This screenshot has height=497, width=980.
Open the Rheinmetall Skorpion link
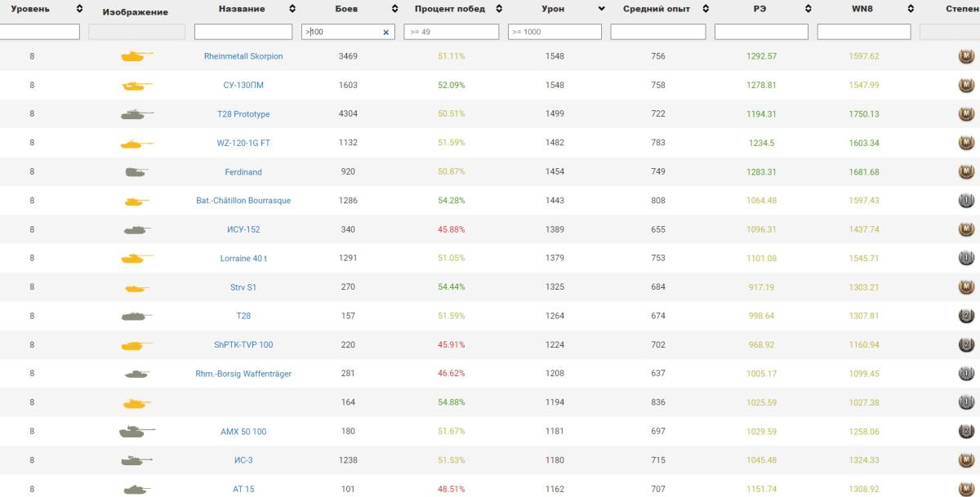tap(243, 56)
